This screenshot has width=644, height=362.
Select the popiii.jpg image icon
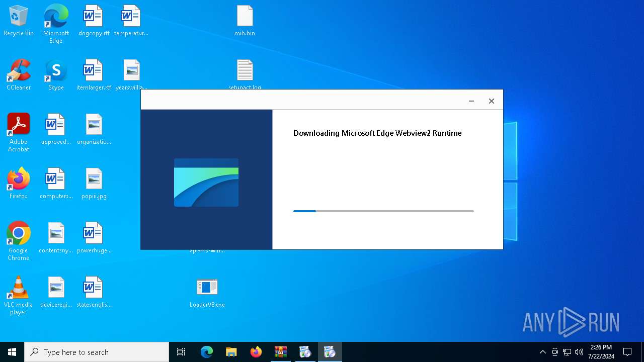coord(94,184)
